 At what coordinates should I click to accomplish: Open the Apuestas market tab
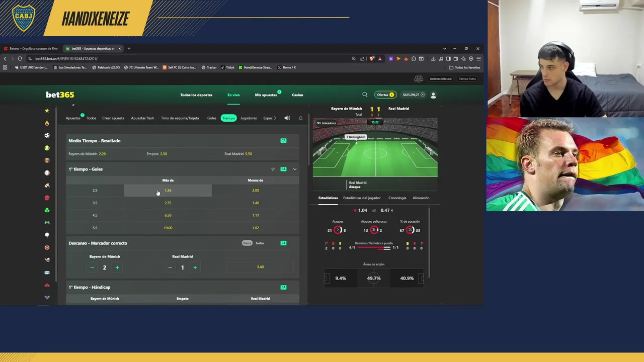tap(73, 118)
